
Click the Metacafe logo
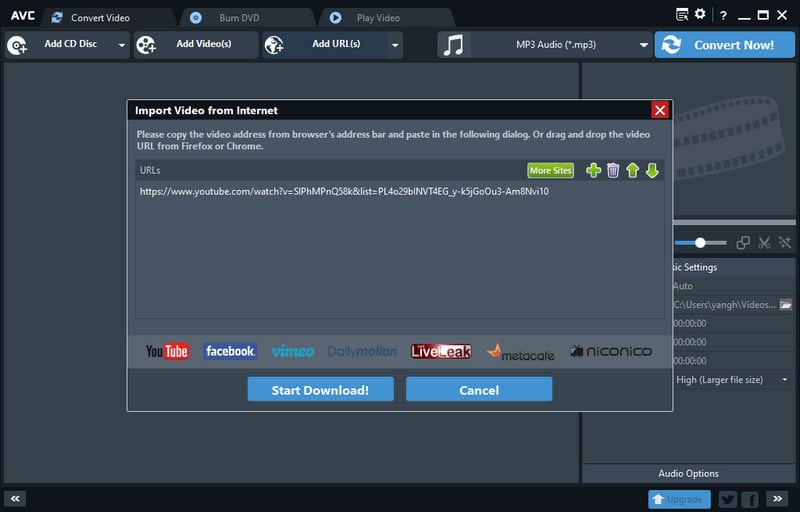tap(520, 352)
